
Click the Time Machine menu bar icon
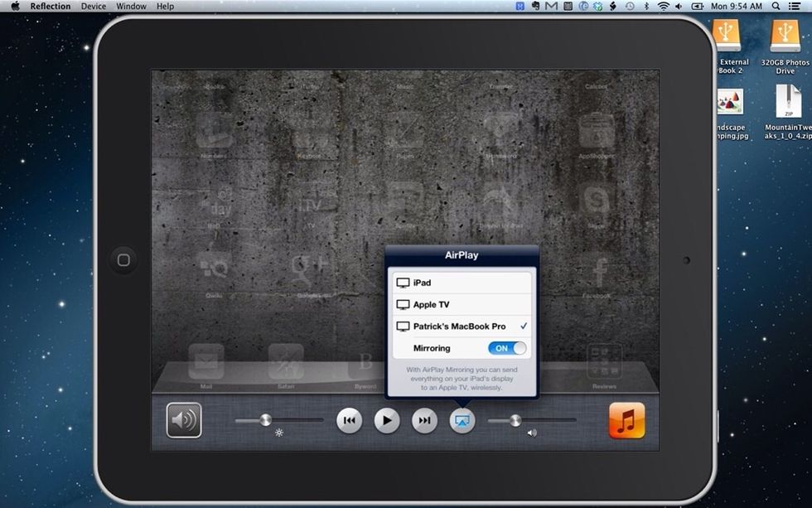click(630, 6)
